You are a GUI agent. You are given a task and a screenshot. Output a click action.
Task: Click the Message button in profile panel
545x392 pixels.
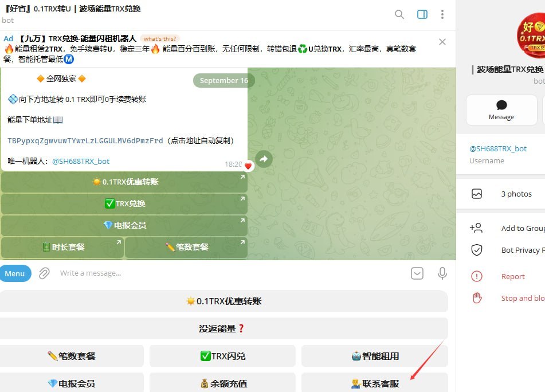coord(501,110)
